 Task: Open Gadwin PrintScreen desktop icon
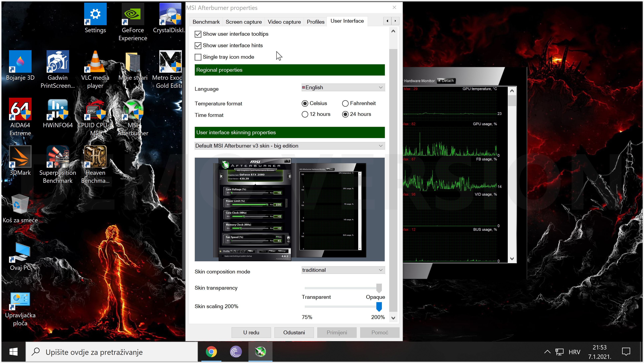[x=58, y=69]
